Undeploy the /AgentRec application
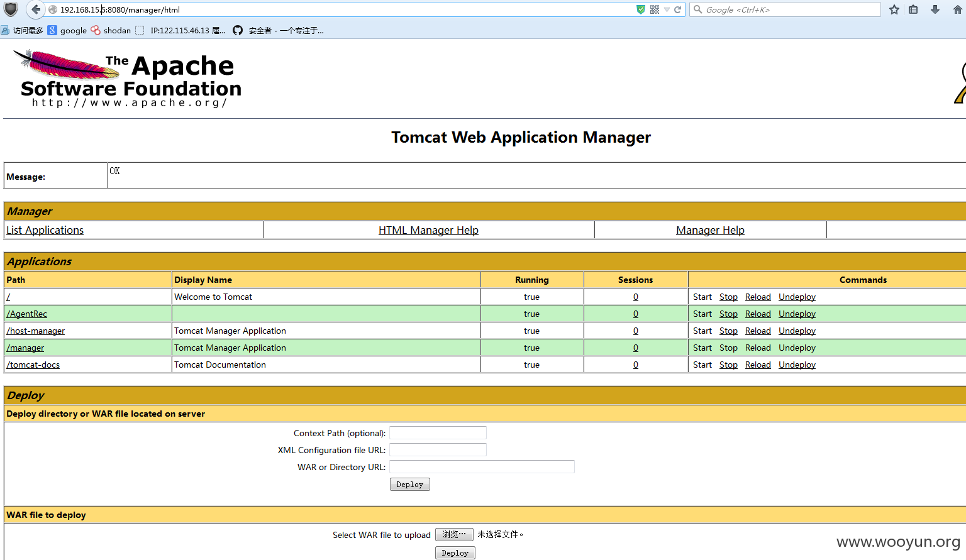The image size is (966, 560). tap(797, 314)
